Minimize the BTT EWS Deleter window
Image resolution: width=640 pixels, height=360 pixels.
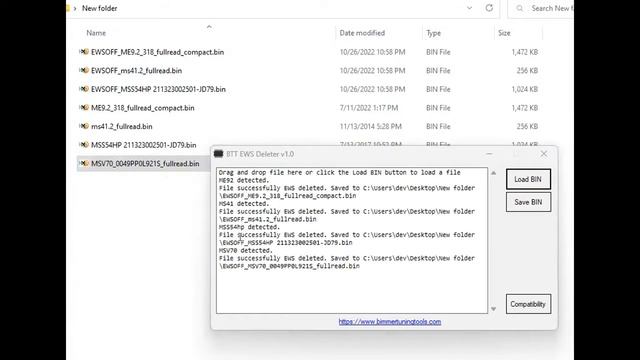coord(489,154)
